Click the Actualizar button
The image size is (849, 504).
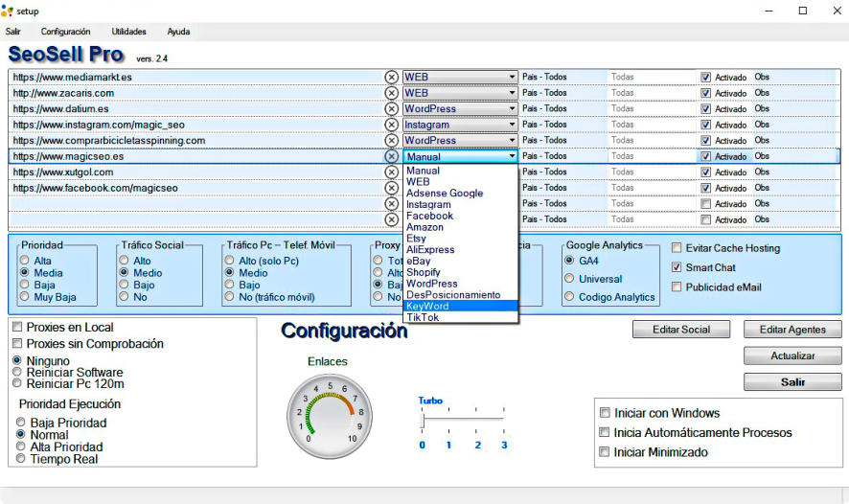click(792, 355)
